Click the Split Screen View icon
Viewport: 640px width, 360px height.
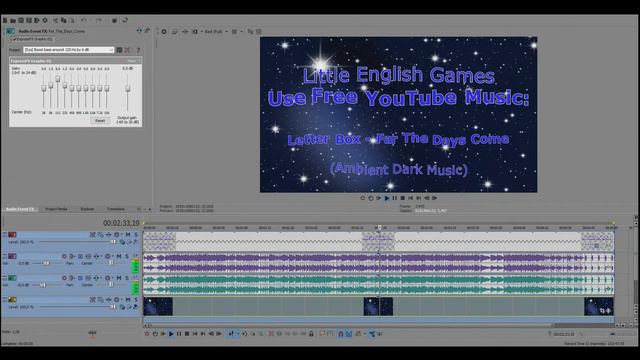click(195, 31)
